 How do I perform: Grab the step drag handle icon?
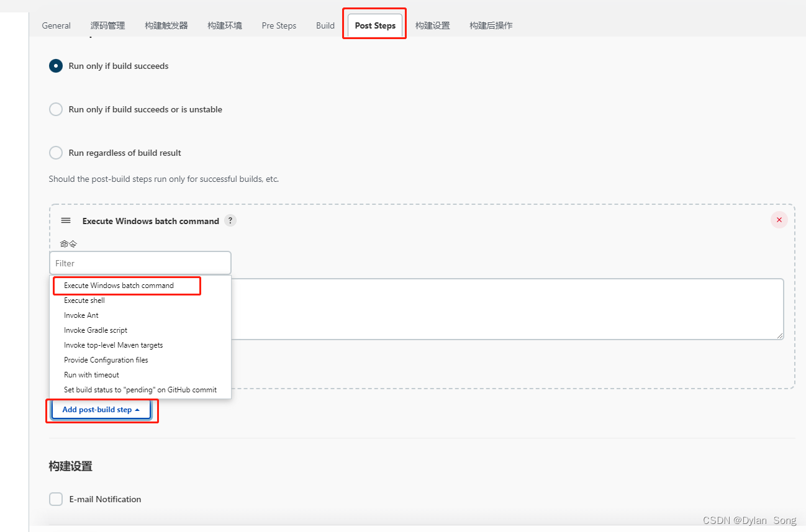(66, 221)
